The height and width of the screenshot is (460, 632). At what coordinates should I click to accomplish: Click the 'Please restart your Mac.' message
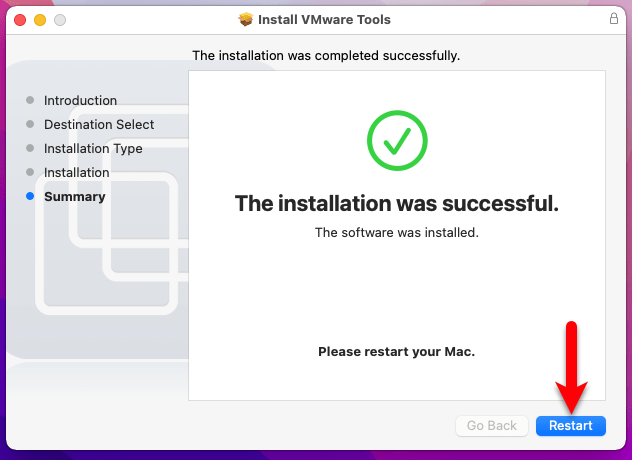[x=397, y=352]
